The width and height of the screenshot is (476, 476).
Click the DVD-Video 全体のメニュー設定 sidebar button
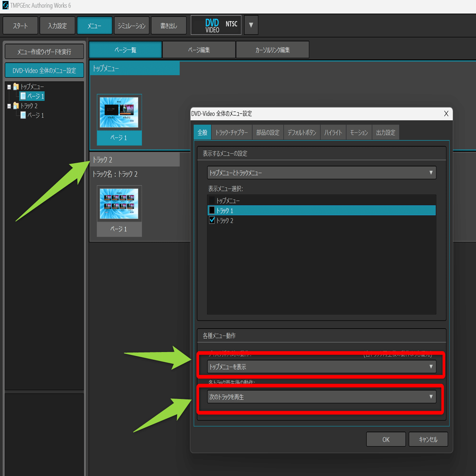[x=44, y=70]
